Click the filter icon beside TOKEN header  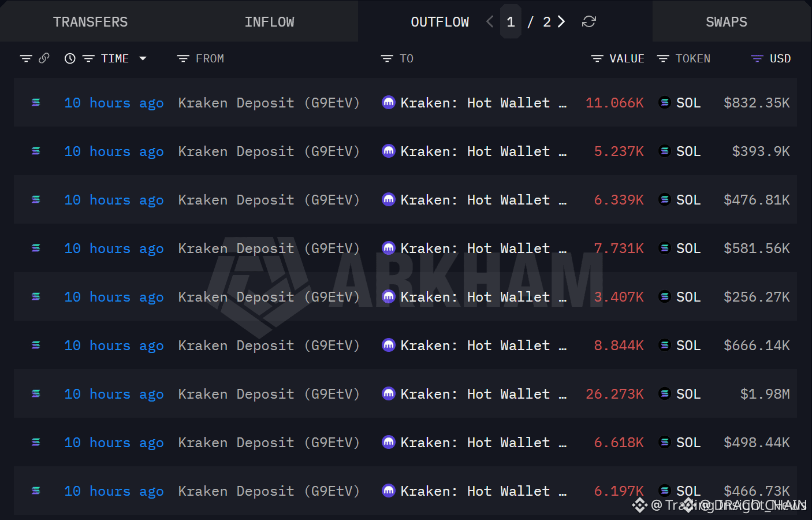click(x=663, y=58)
